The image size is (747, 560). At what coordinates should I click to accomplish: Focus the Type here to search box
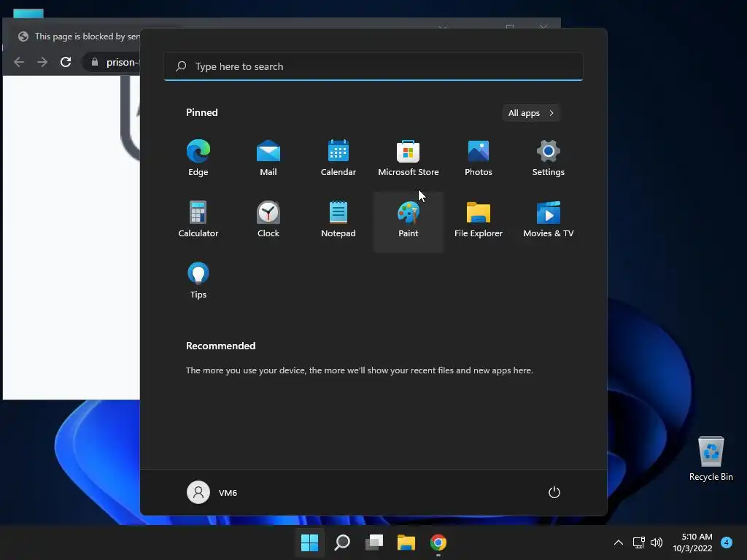coord(373,66)
